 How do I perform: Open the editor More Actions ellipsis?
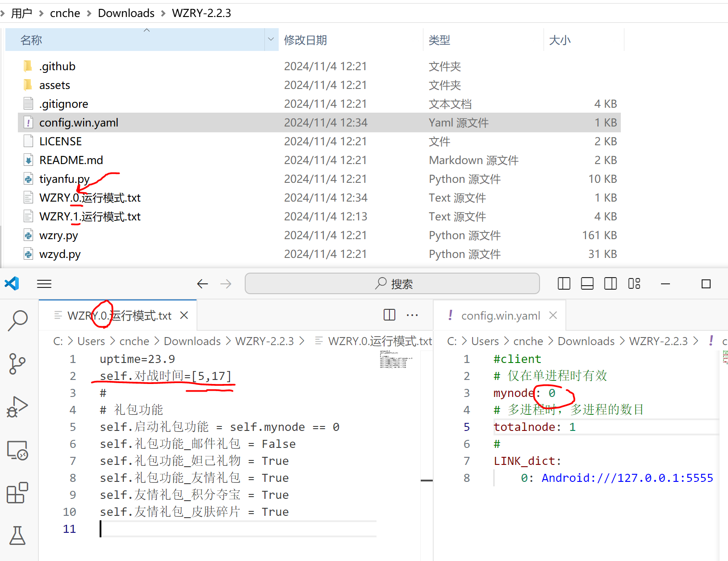[412, 316]
